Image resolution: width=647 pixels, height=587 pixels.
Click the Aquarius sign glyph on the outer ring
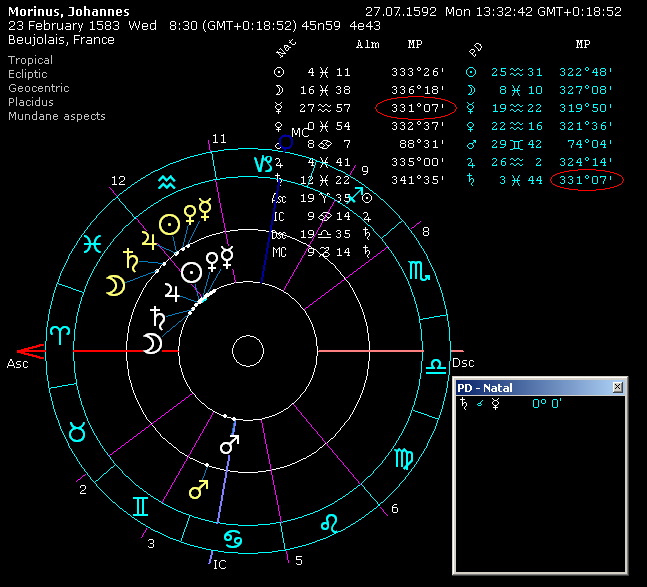(x=168, y=182)
